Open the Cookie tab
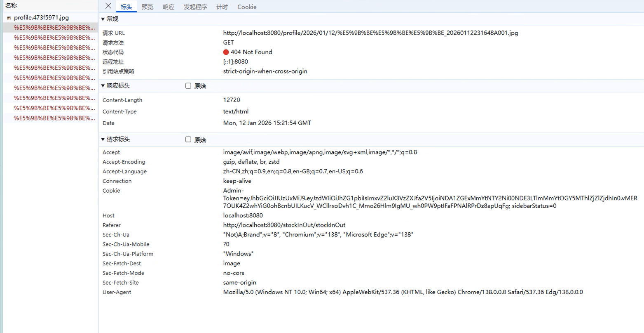The width and height of the screenshot is (644, 333). [247, 7]
